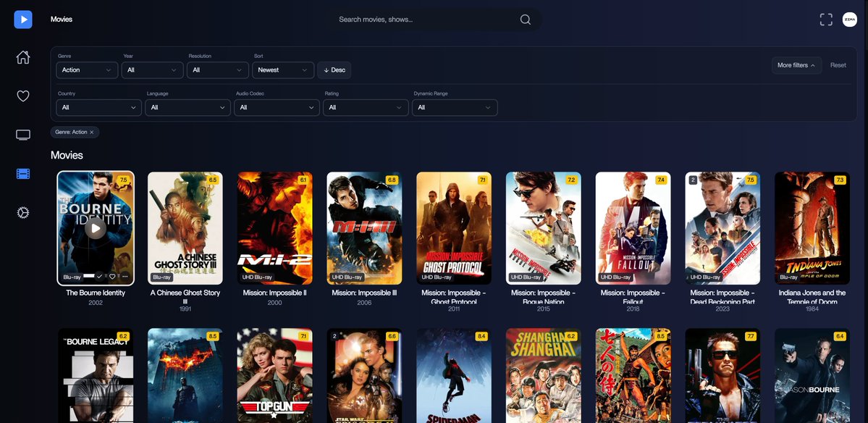Toggle Desc sort order
The image size is (868, 423).
[334, 70]
